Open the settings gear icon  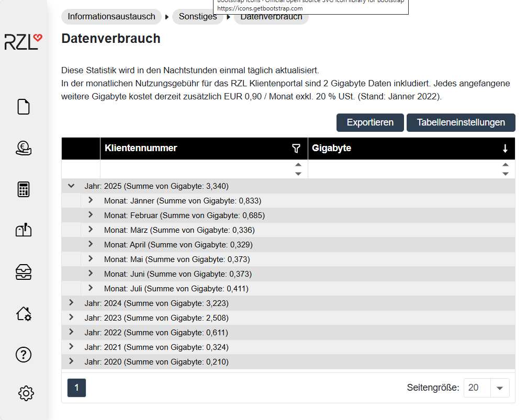pos(26,393)
